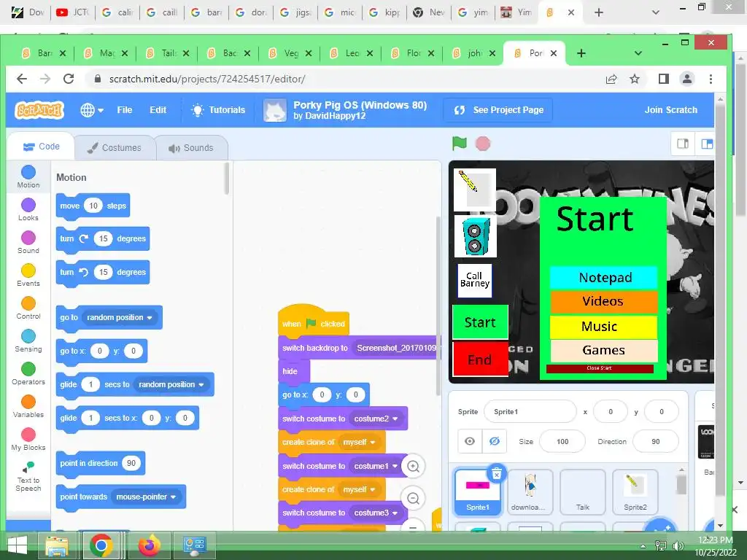Switch to the Code tab
The height and width of the screenshot is (560, 747).
pyautogui.click(x=42, y=147)
